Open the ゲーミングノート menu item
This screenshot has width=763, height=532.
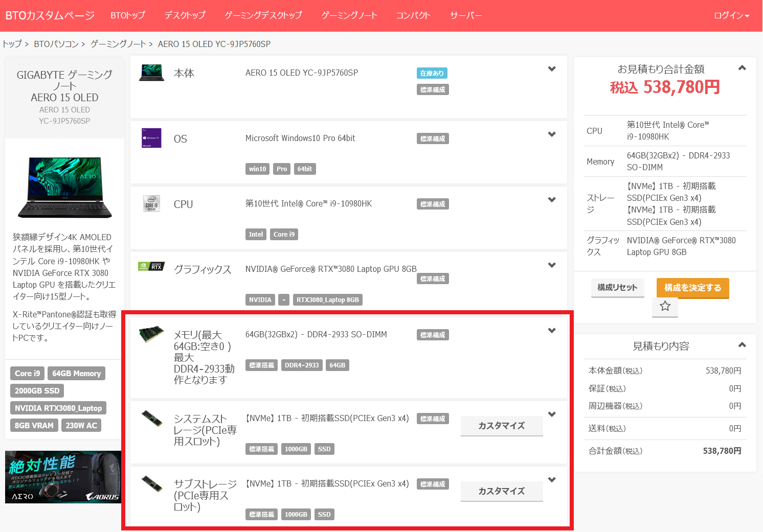point(349,15)
